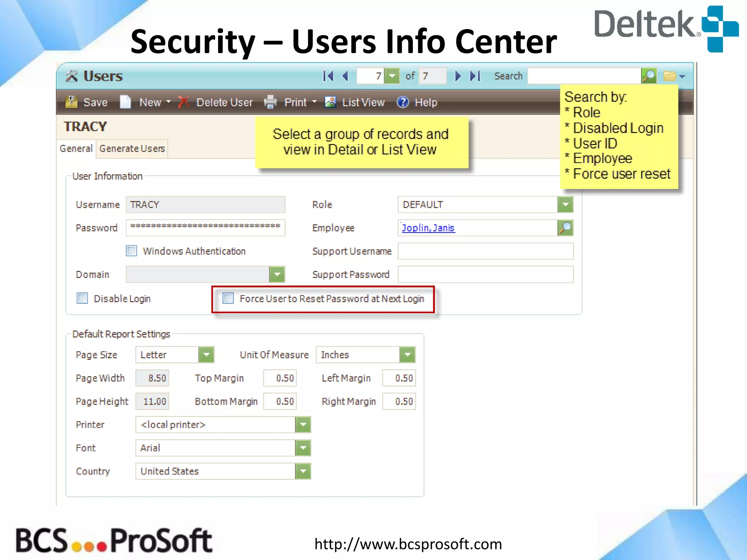Click the total records field showing 7
The height and width of the screenshot is (560, 747).
click(x=433, y=76)
